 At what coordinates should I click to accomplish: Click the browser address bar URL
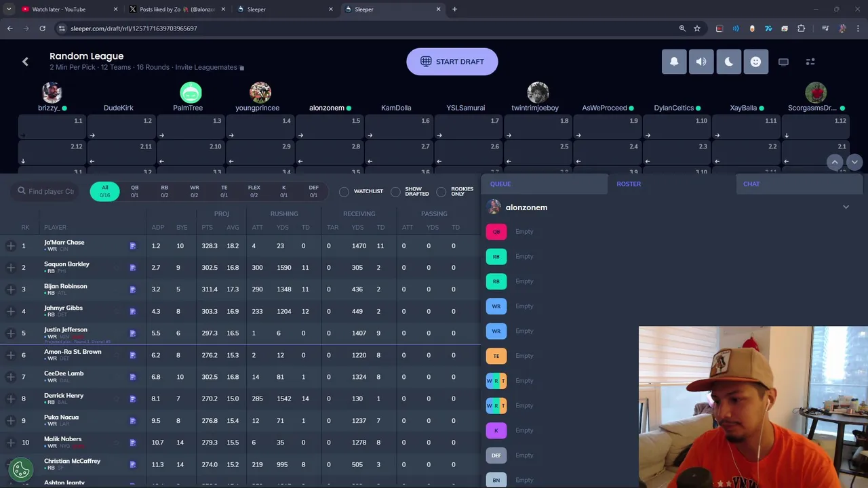coord(134,28)
